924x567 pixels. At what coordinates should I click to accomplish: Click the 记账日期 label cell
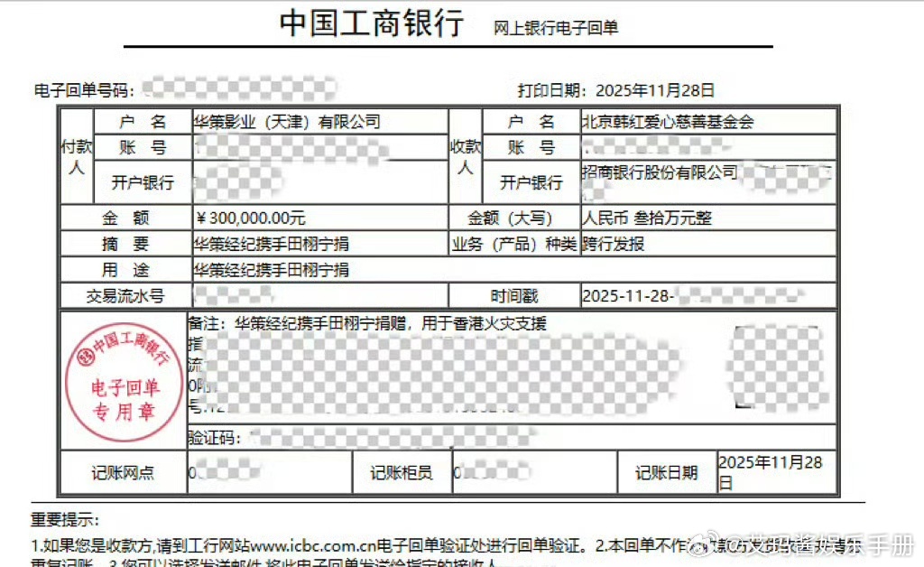pos(666,473)
